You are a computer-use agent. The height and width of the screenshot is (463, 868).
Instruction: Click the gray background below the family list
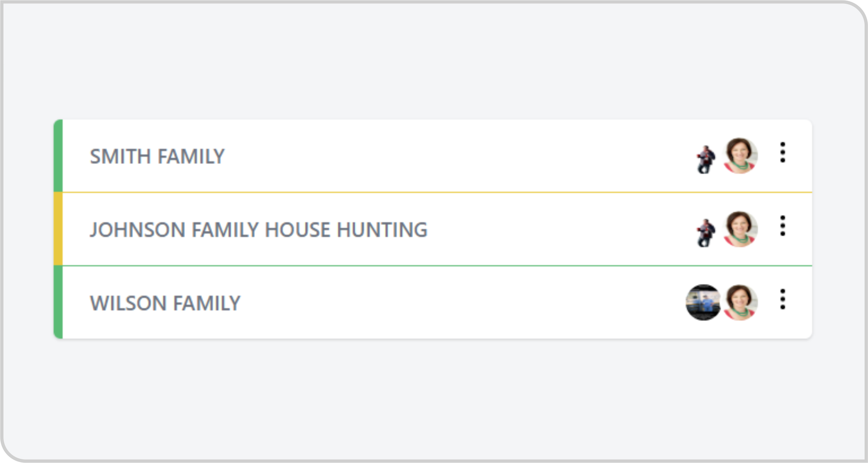(x=433, y=398)
